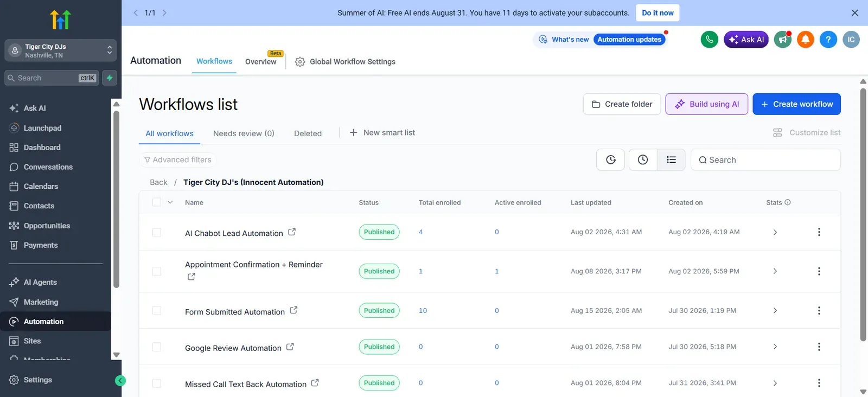Open three-dot menu for Form Submitted Automation
This screenshot has width=868, height=397.
coord(819,311)
